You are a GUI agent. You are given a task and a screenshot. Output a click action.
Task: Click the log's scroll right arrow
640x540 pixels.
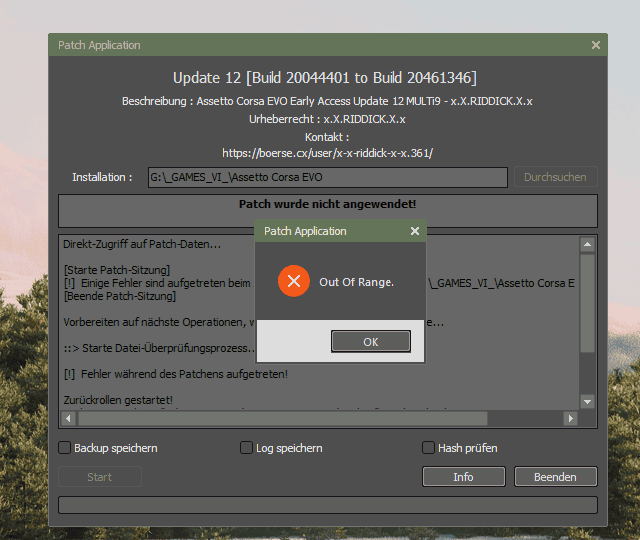pyautogui.click(x=571, y=418)
